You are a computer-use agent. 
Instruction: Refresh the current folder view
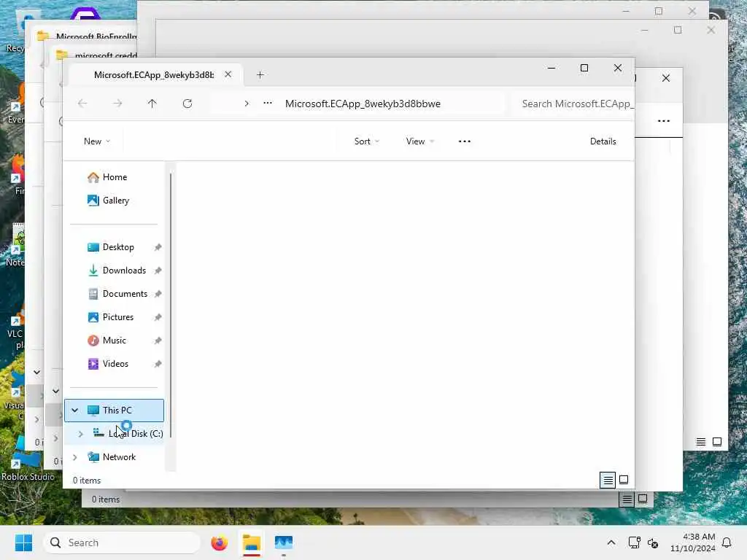pyautogui.click(x=187, y=104)
